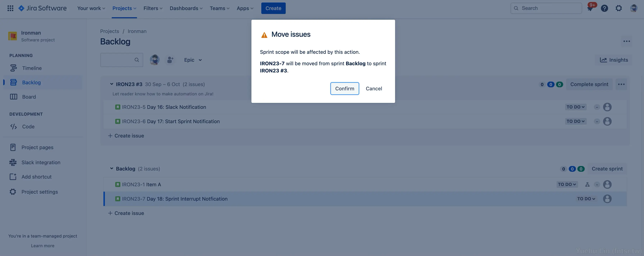Open the IRON23 #3 sprint more actions ellipsis
Viewport: 644px width, 256px height.
[621, 84]
